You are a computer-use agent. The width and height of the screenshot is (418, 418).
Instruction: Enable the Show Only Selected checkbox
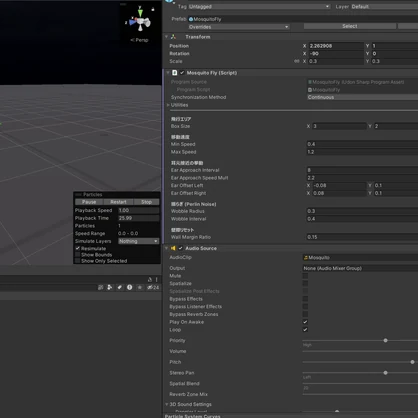[78, 261]
